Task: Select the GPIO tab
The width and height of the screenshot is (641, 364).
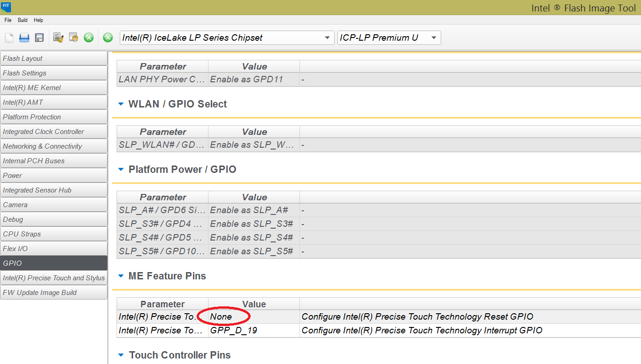Action: tap(54, 263)
